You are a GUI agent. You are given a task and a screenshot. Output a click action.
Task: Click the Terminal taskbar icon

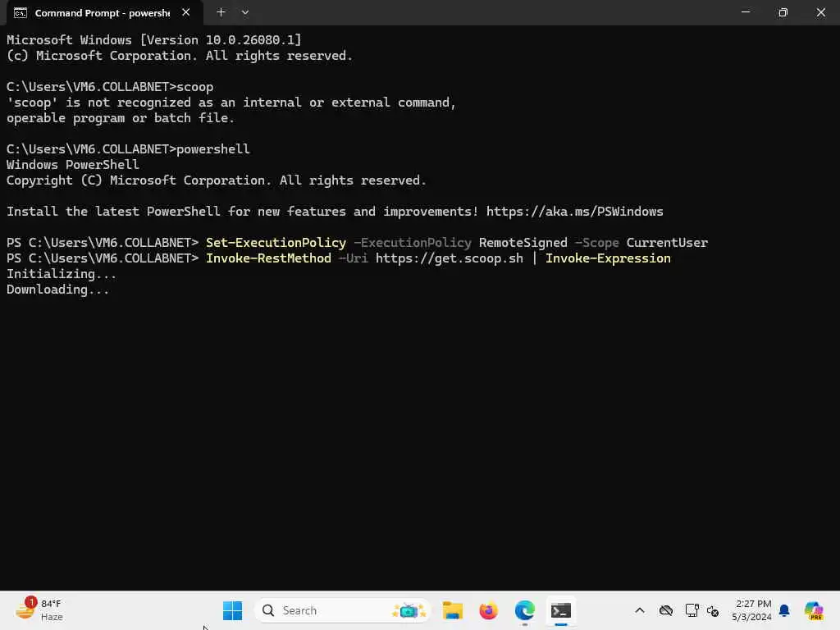pos(560,610)
